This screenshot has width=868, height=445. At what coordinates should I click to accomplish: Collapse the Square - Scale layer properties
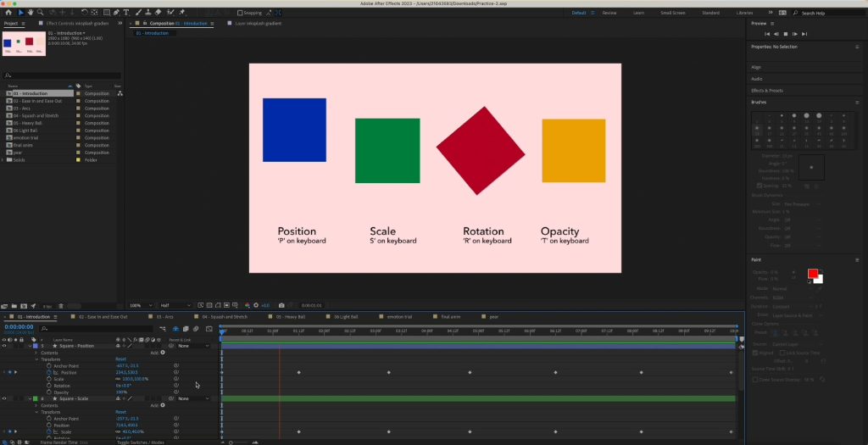click(x=30, y=398)
